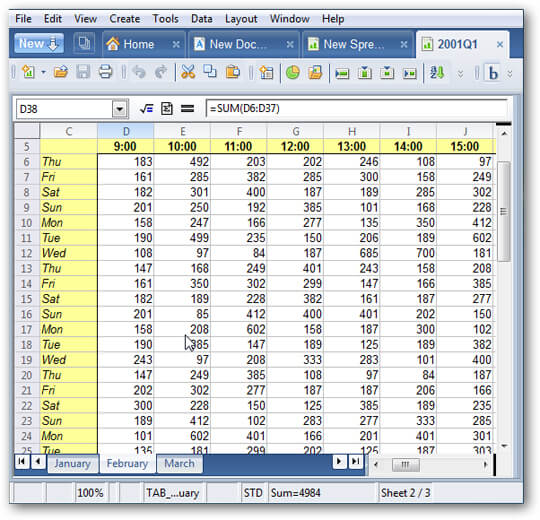540x520 pixels.
Task: Click the Copy icon in toolbar
Action: click(210, 72)
